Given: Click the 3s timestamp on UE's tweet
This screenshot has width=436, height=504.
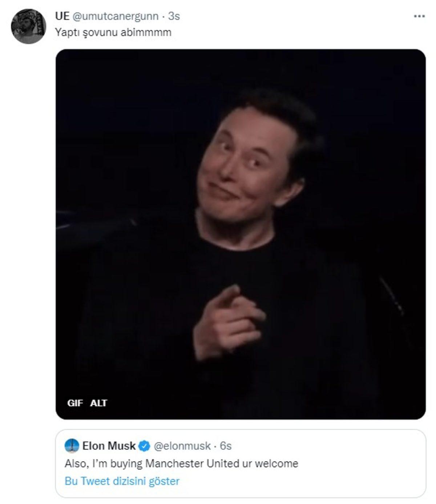Looking at the screenshot, I should click(173, 15).
